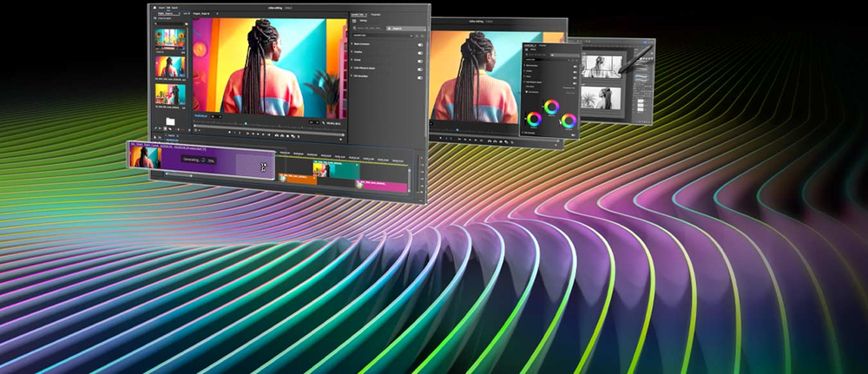Click the highlights color wheel
Screen dimensions: 868x374
(569, 121)
